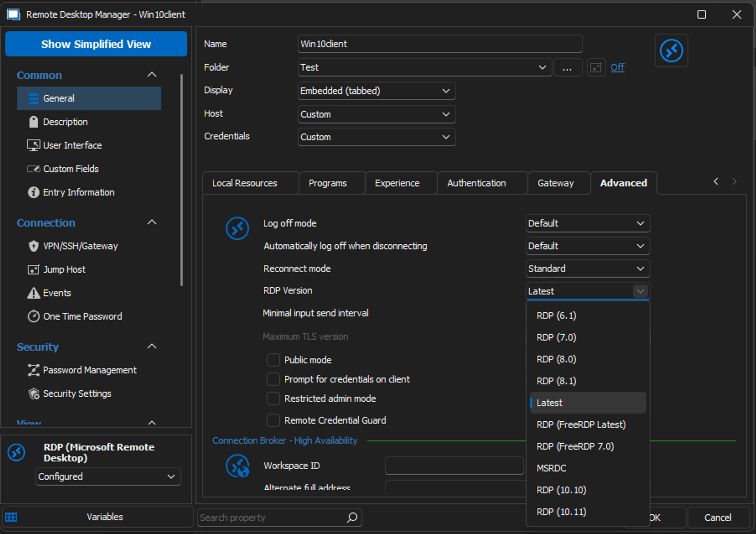Click the Variables button
The width and height of the screenshot is (756, 534).
(98, 517)
